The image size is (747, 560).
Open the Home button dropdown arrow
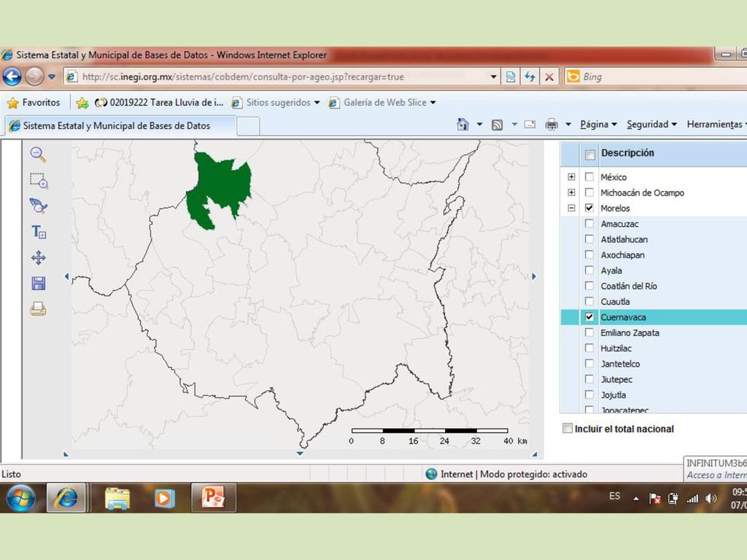click(479, 125)
